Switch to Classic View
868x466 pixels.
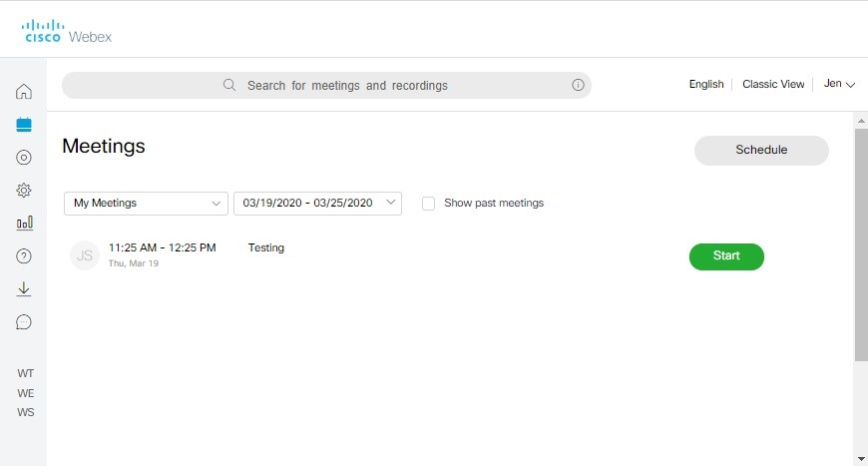click(772, 85)
